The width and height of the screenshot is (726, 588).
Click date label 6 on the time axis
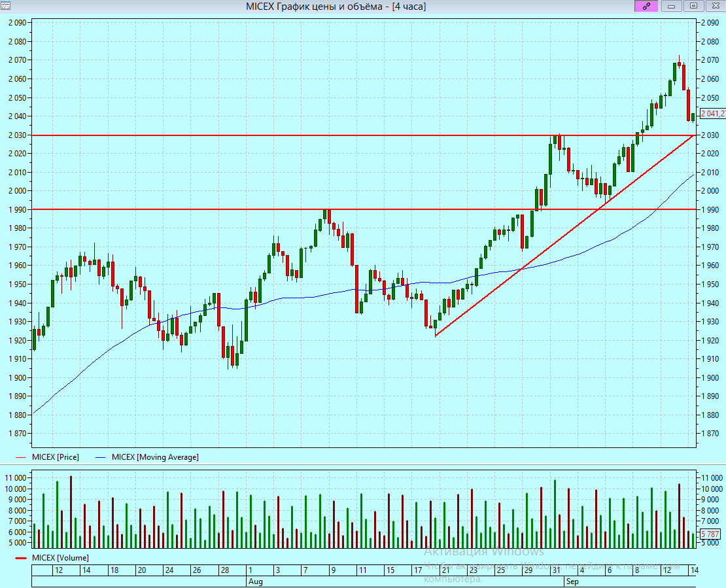tap(610, 570)
